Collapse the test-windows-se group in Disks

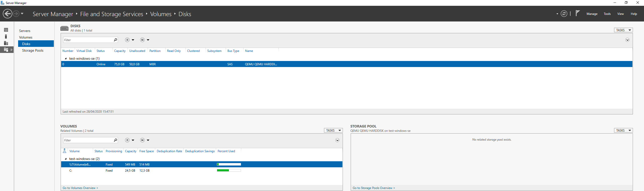point(66,58)
